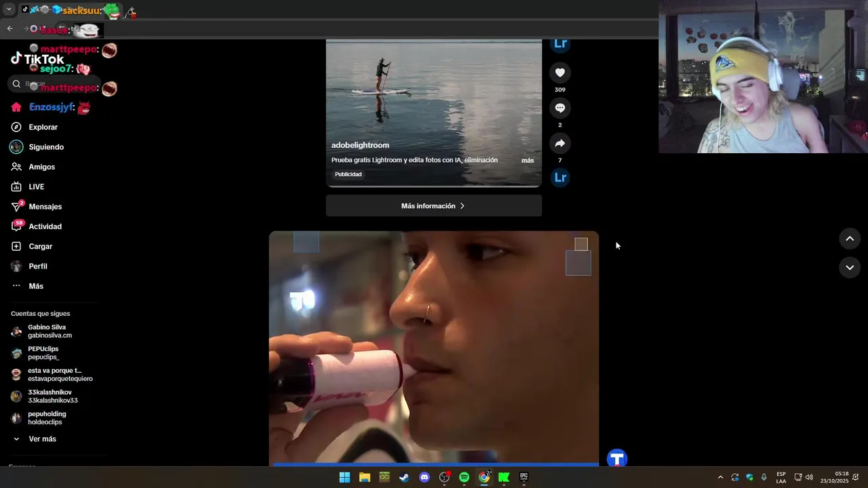Open Cargar to upload a video
Screen dimensions: 868x488
41,247
